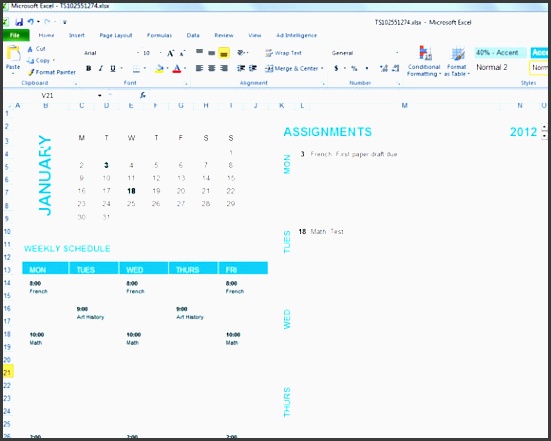Viewport: 551px width, 441px height.
Task: Open Format as Table
Action: click(457, 61)
